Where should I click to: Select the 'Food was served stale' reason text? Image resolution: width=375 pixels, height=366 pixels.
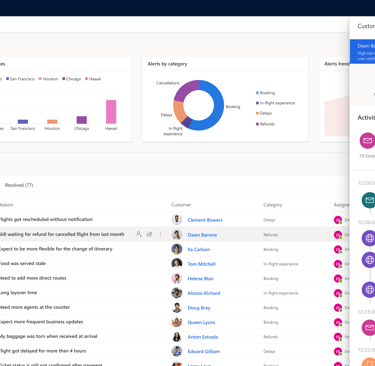point(22,263)
